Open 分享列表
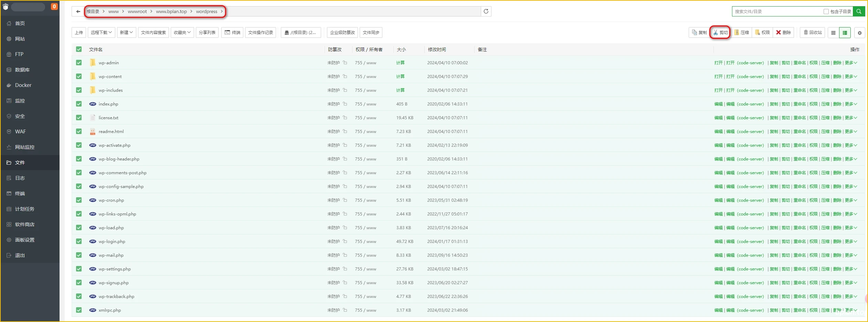This screenshot has width=868, height=322. [207, 32]
